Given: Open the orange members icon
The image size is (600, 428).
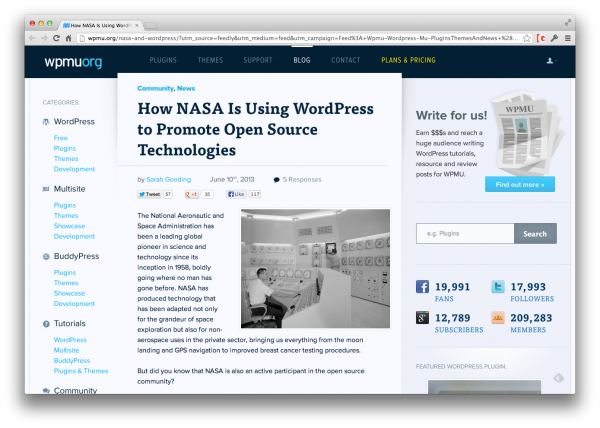Looking at the screenshot, I should click(498, 317).
